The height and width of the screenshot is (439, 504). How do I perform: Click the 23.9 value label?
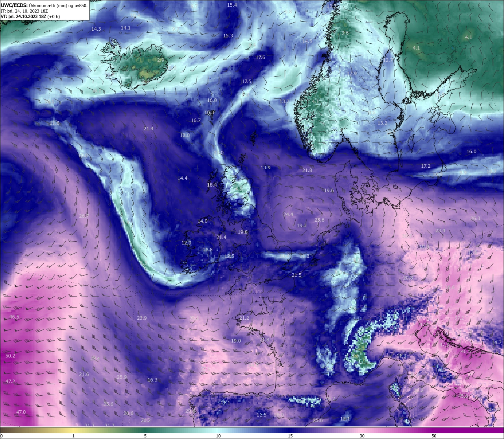click(142, 318)
